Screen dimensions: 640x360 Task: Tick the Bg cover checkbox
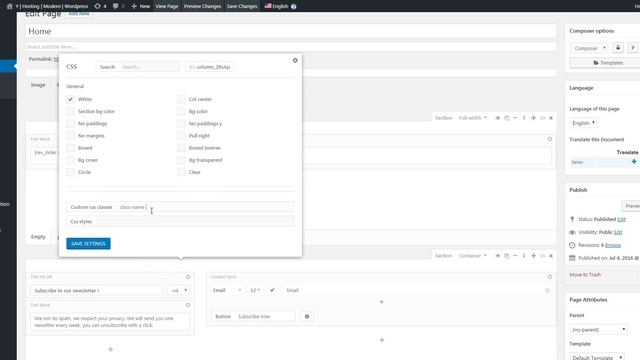point(71,160)
